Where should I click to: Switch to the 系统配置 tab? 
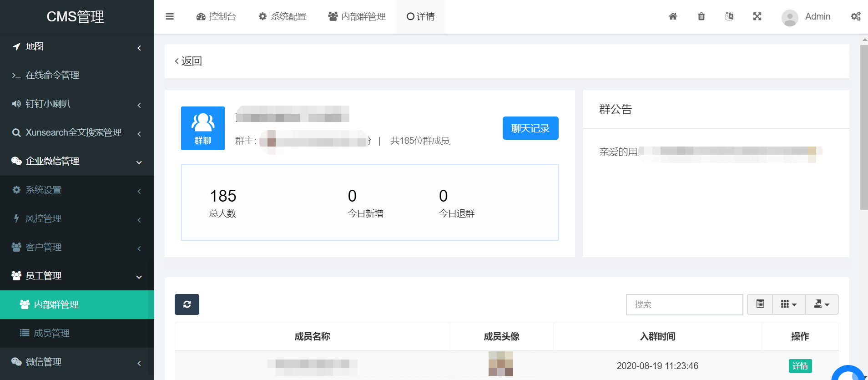pyautogui.click(x=282, y=16)
